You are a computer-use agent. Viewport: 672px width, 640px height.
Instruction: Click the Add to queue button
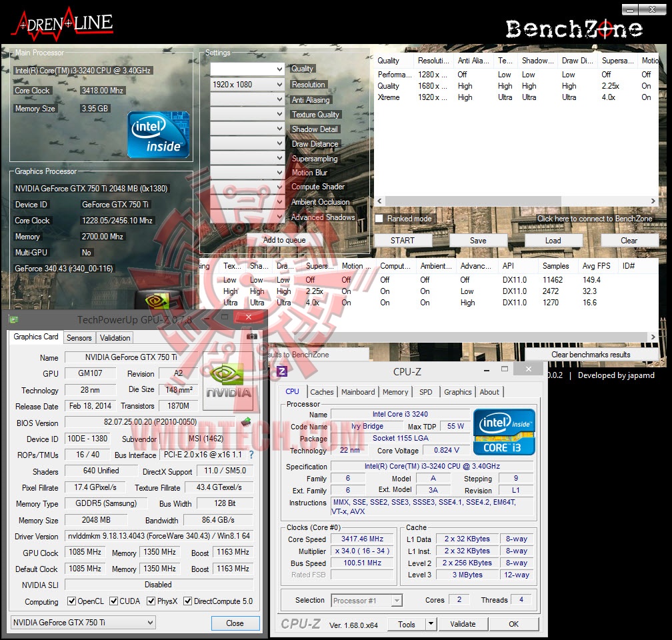click(284, 239)
